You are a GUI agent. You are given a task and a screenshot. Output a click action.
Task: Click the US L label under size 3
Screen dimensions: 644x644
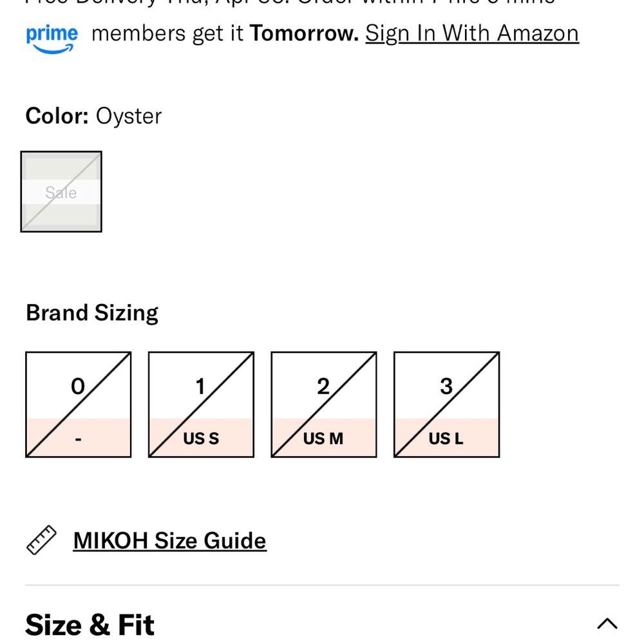[x=446, y=439]
